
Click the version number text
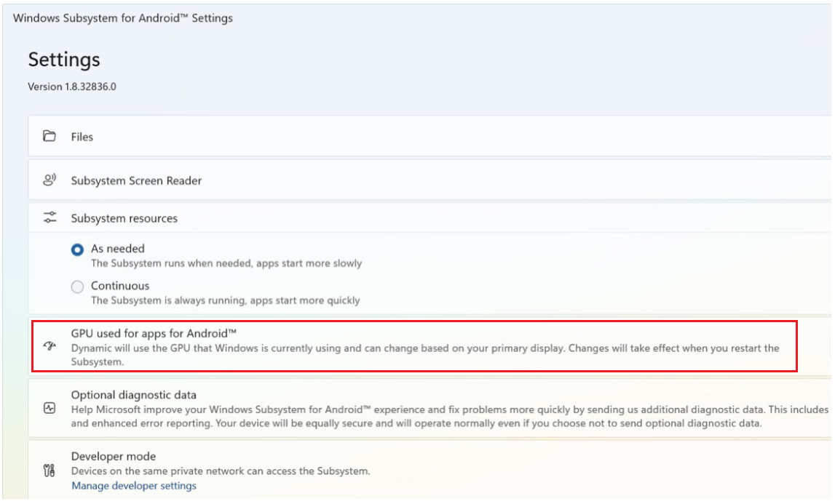click(72, 87)
